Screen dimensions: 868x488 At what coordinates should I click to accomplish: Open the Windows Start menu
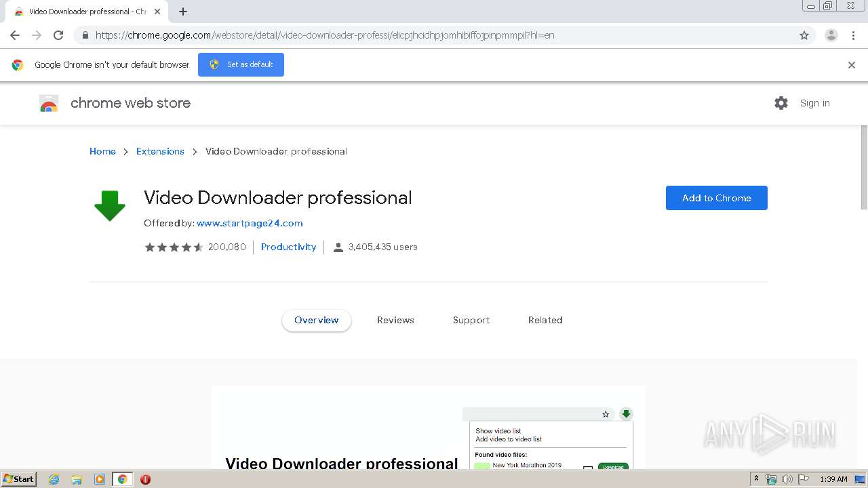pos(19,479)
